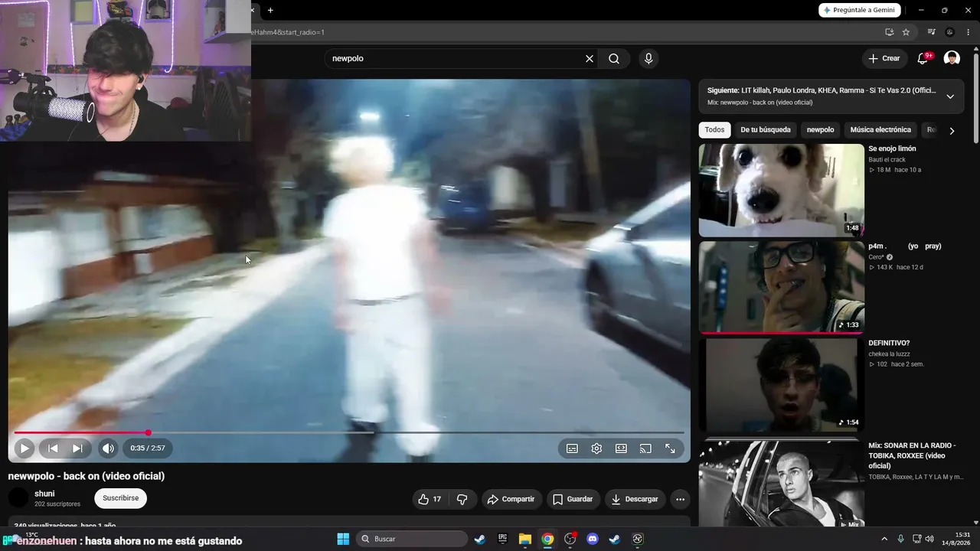Select the Todos filter chip
980x551 pixels.
(714, 130)
